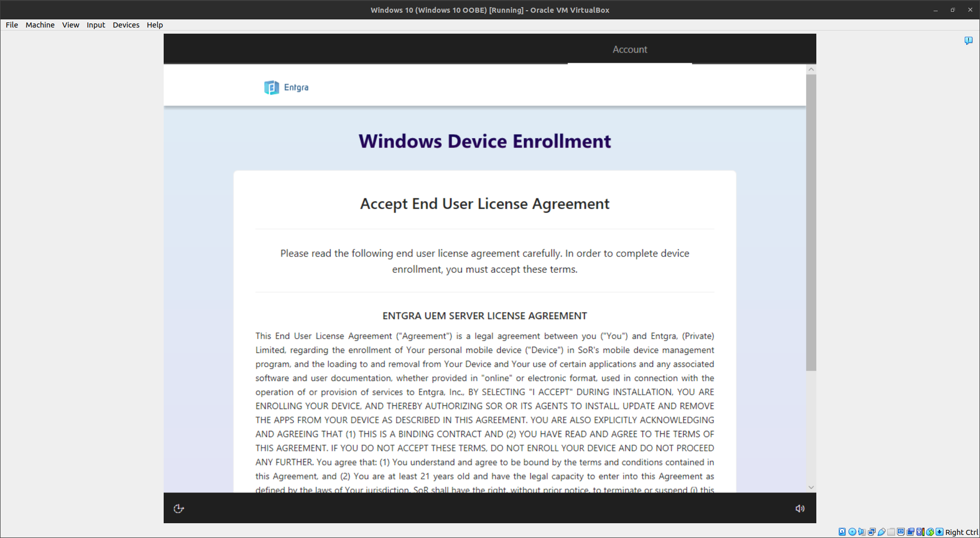The height and width of the screenshot is (538, 980).
Task: Click the mouse integration status icon
Action: (x=930, y=532)
